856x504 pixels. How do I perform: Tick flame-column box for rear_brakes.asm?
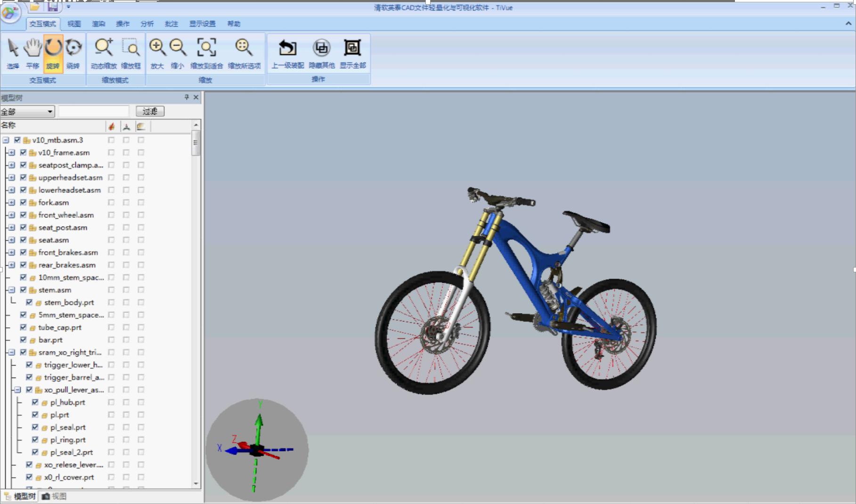click(x=111, y=265)
